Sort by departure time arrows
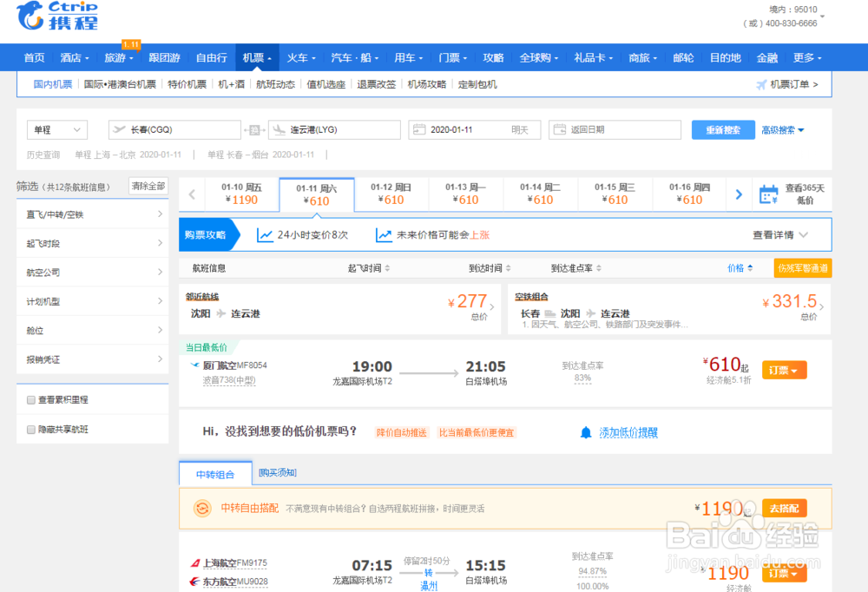The width and height of the screenshot is (868, 592). [387, 268]
